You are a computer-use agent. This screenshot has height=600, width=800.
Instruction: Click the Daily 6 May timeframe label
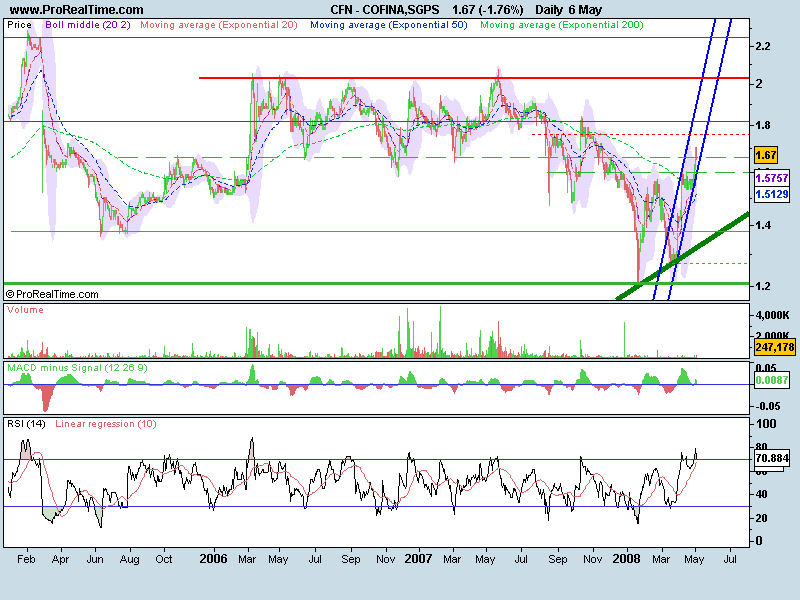pos(568,10)
